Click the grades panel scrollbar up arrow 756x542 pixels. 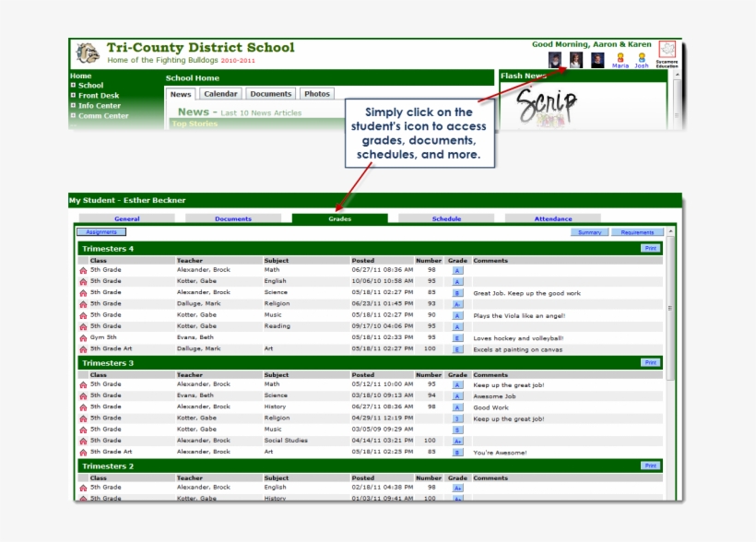[x=670, y=231]
